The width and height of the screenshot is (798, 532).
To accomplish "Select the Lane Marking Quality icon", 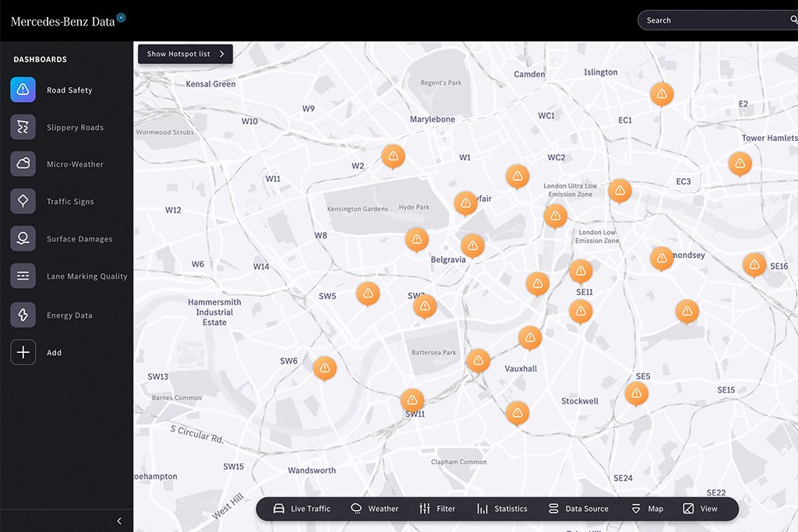I will point(23,276).
